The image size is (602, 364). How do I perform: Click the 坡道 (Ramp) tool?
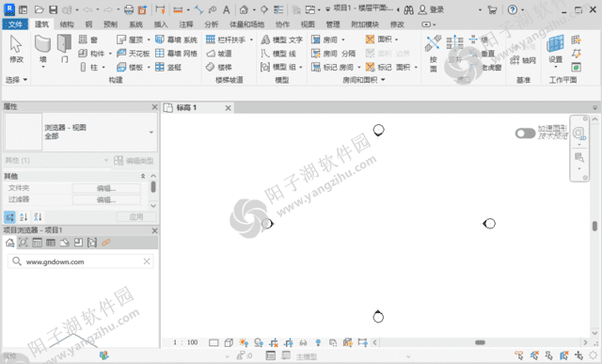click(219, 54)
